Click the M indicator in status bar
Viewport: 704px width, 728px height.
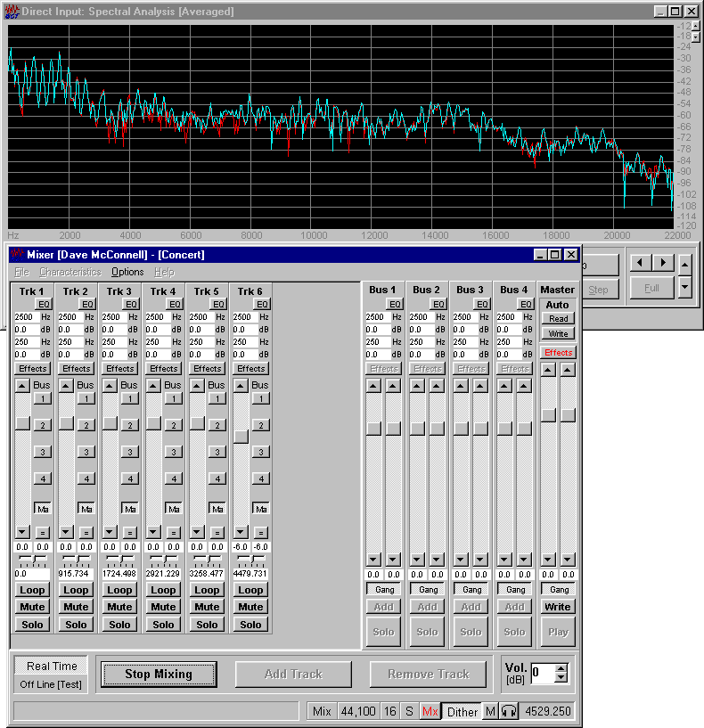490,711
